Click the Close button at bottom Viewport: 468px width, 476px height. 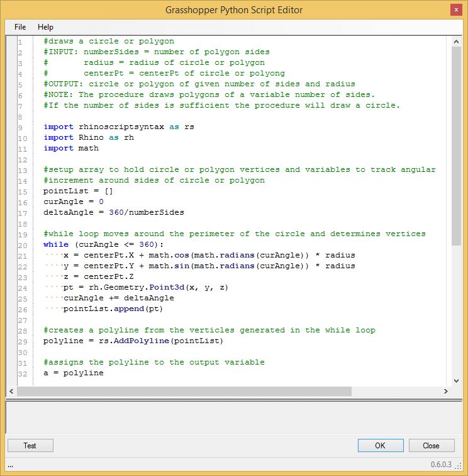[x=432, y=445]
